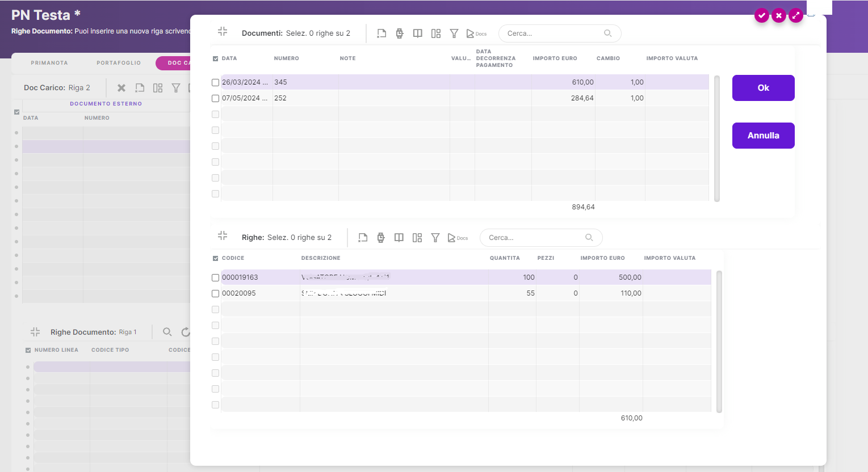Viewport: 868px width, 472px height.
Task: Click the 284,64 amount cell
Action: click(563, 98)
